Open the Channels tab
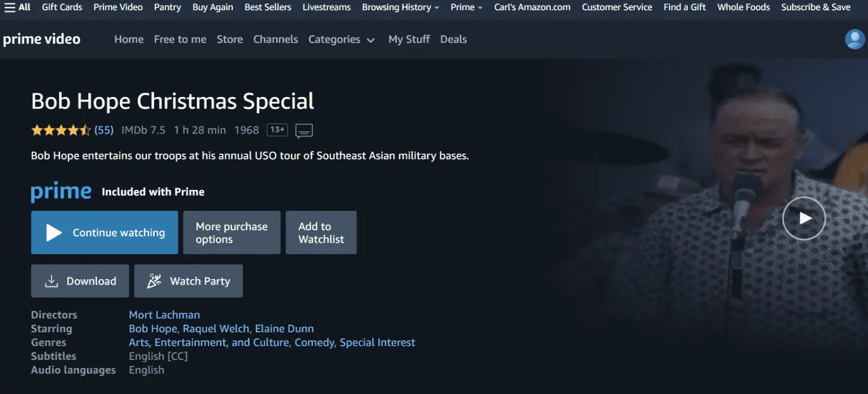The width and height of the screenshot is (868, 394). (276, 40)
